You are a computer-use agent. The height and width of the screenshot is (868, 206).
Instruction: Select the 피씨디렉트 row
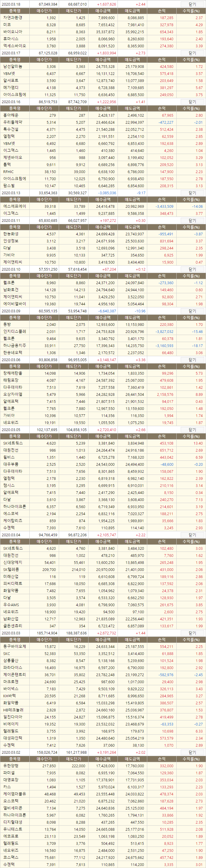13,583
